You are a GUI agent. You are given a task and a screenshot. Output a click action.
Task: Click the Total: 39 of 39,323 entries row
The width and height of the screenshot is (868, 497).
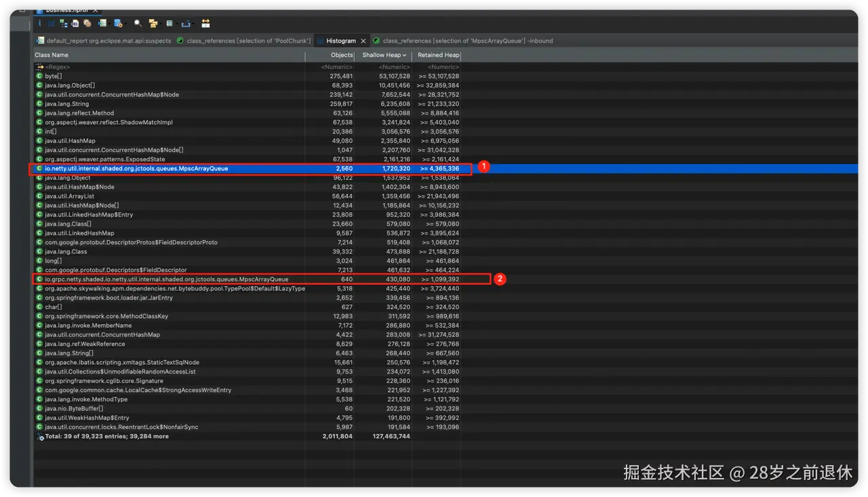point(248,437)
